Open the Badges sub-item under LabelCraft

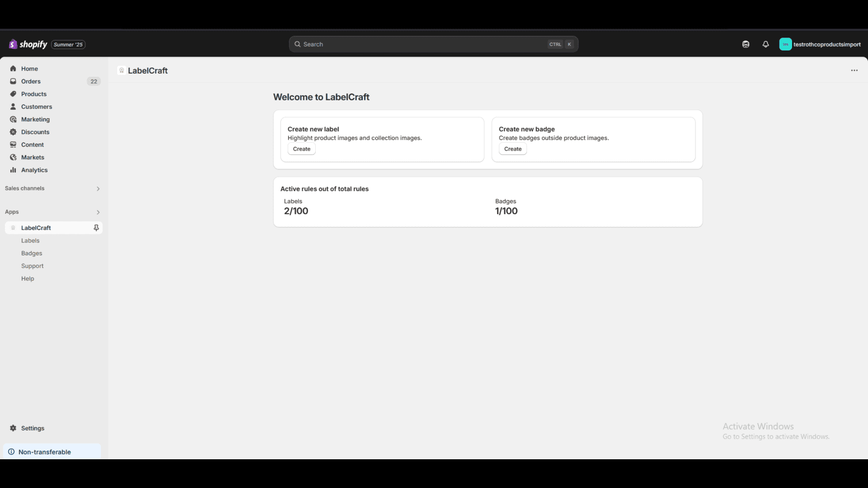[31, 253]
